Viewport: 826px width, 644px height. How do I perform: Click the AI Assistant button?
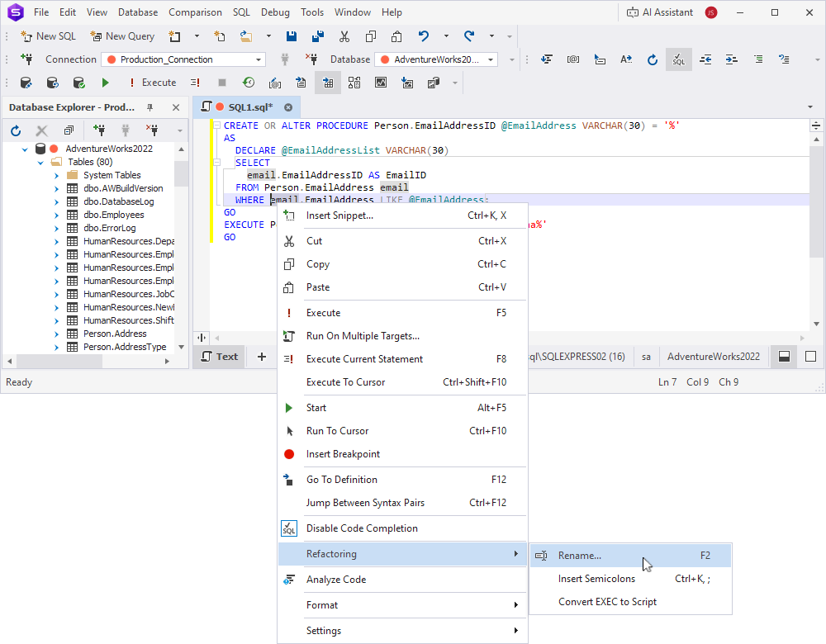pyautogui.click(x=659, y=12)
